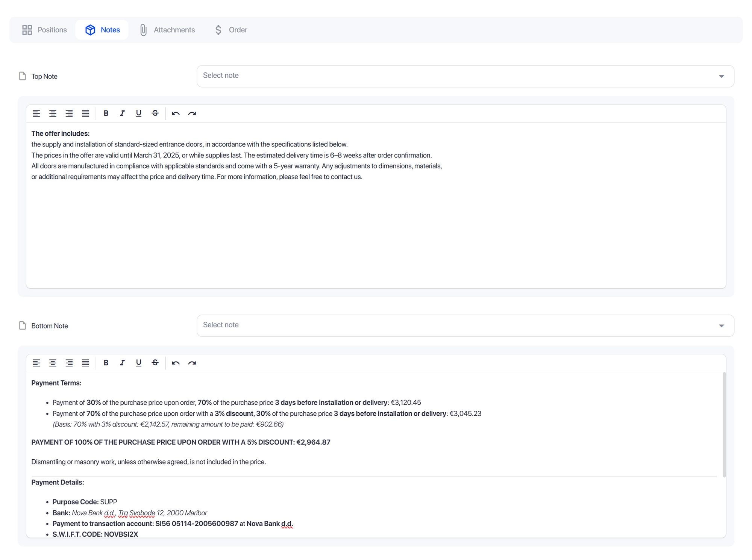Viewport: 752px width, 560px height.
Task: Toggle bold in Top Note editor
Action: point(106,113)
